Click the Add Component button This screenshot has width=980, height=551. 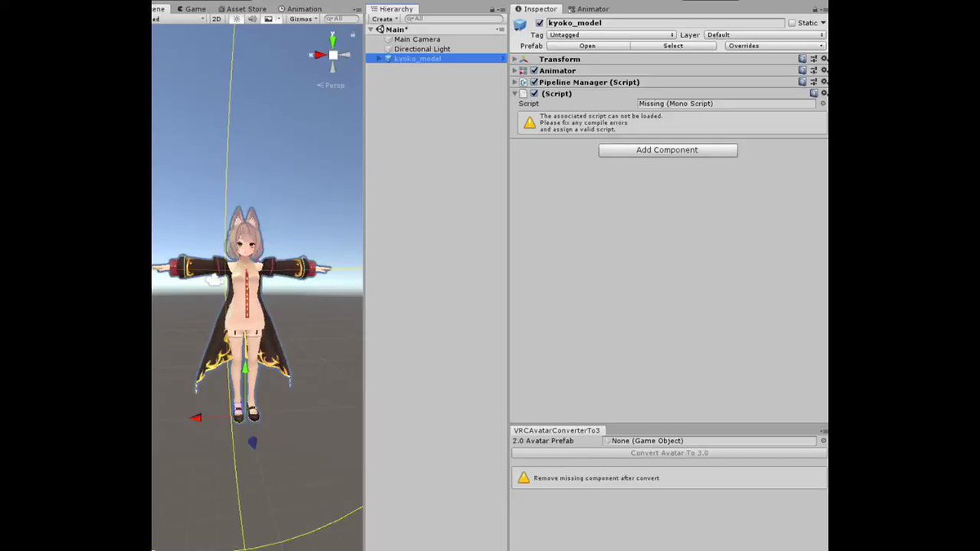tap(667, 149)
